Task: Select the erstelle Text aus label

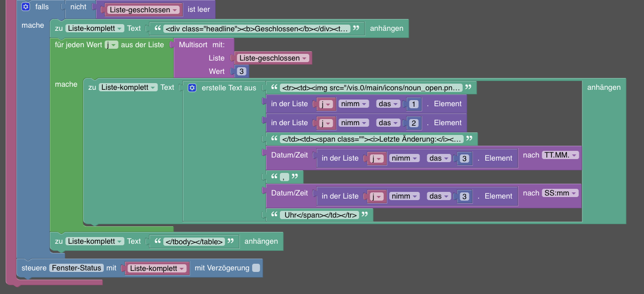Action: click(229, 88)
